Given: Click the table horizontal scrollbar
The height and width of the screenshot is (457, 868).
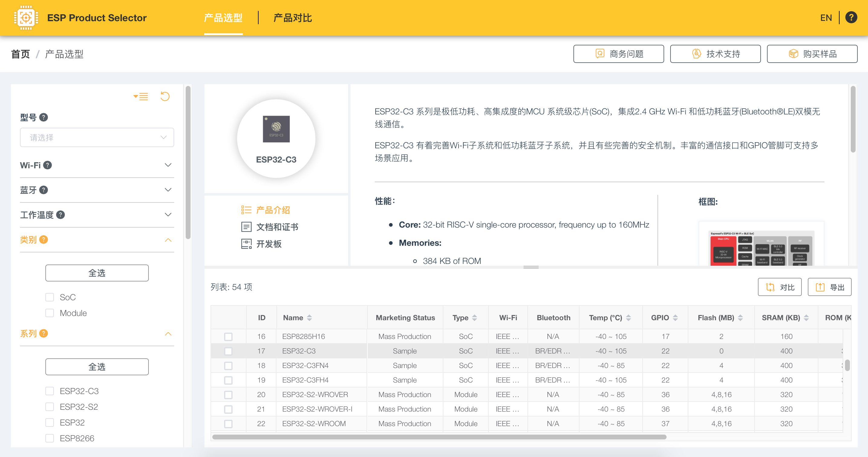Looking at the screenshot, I should coord(439,437).
